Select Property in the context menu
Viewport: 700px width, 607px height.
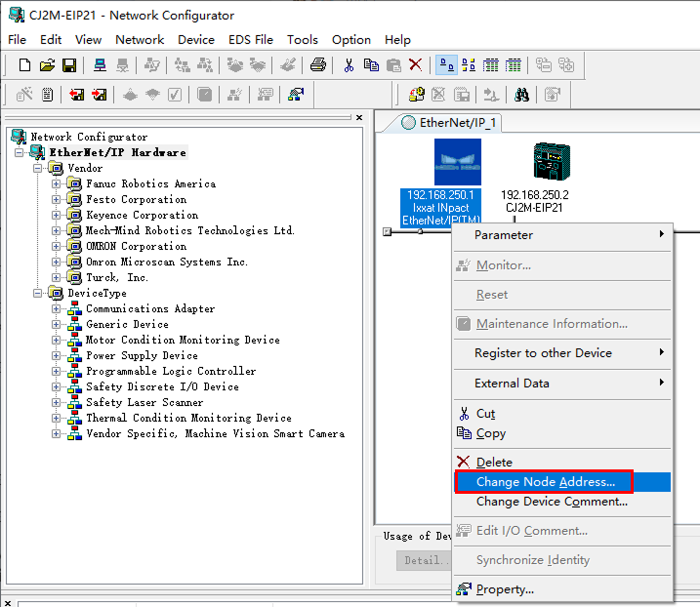pyautogui.click(x=505, y=589)
